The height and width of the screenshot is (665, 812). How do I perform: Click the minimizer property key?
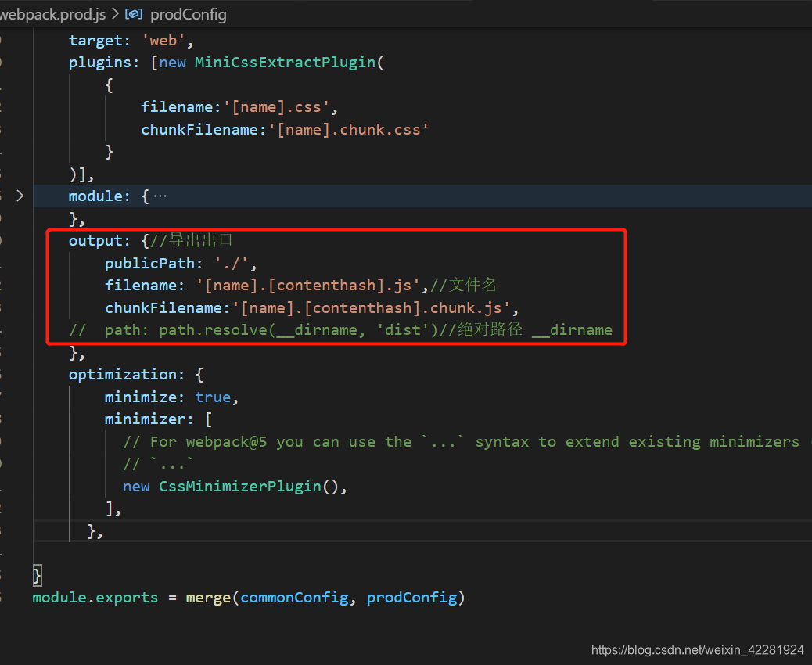point(145,419)
